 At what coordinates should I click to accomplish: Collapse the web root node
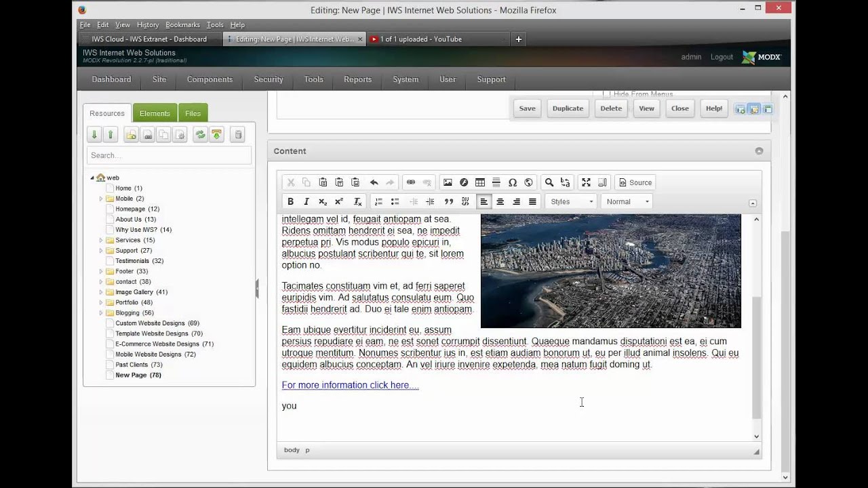click(x=92, y=178)
